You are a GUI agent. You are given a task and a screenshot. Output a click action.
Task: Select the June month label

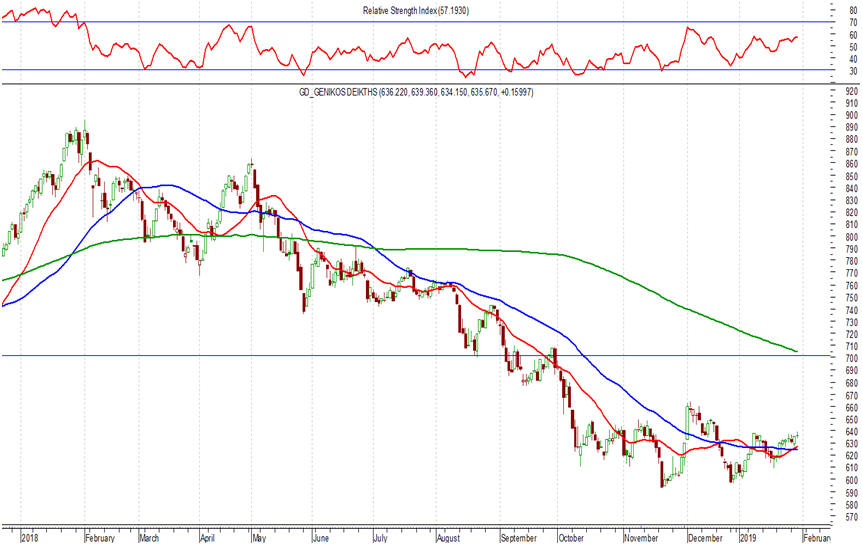click(x=321, y=538)
